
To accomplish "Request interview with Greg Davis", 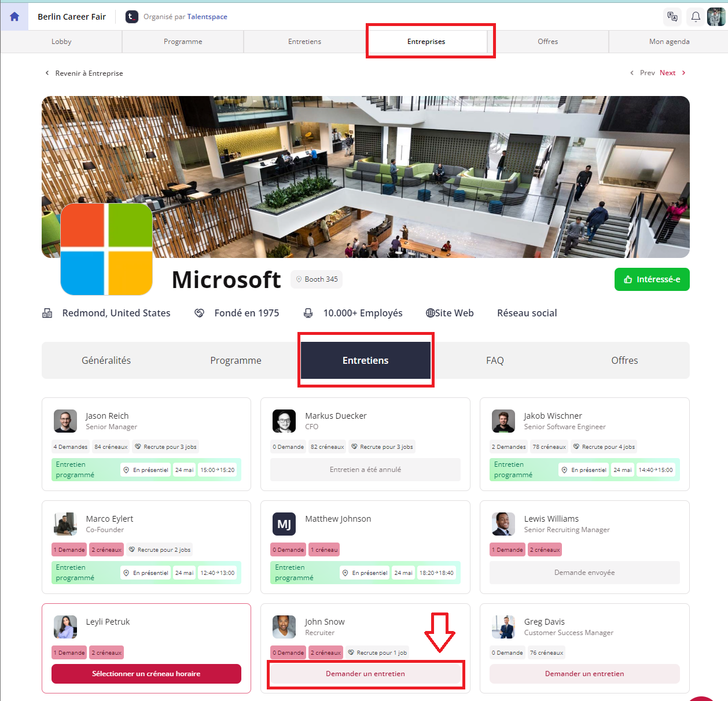I will [584, 674].
